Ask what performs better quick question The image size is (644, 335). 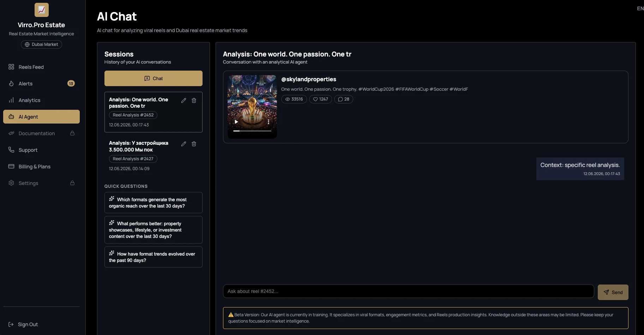click(154, 230)
